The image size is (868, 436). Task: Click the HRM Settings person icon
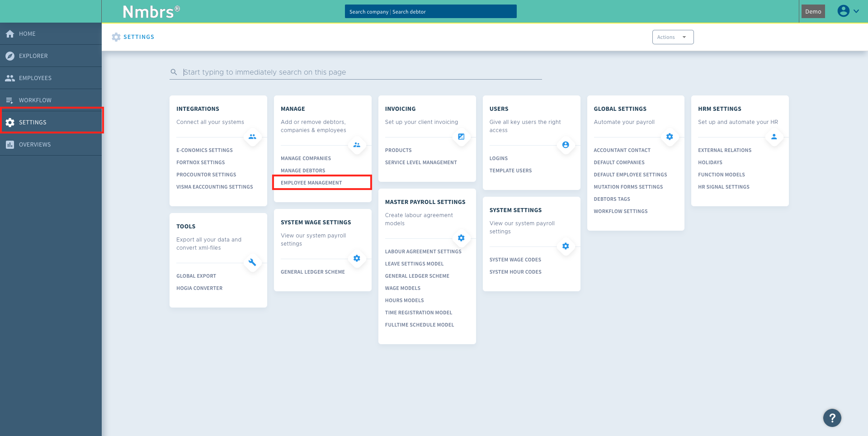tap(774, 137)
